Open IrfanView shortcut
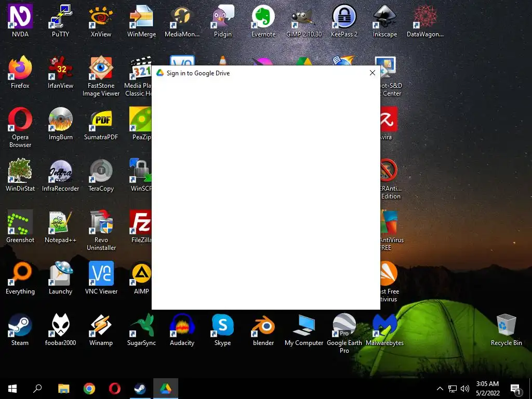This screenshot has height=399, width=532. point(60,72)
